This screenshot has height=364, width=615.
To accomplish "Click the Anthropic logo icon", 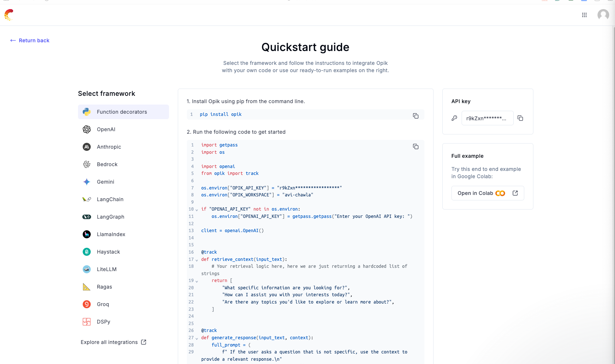I will tap(87, 147).
